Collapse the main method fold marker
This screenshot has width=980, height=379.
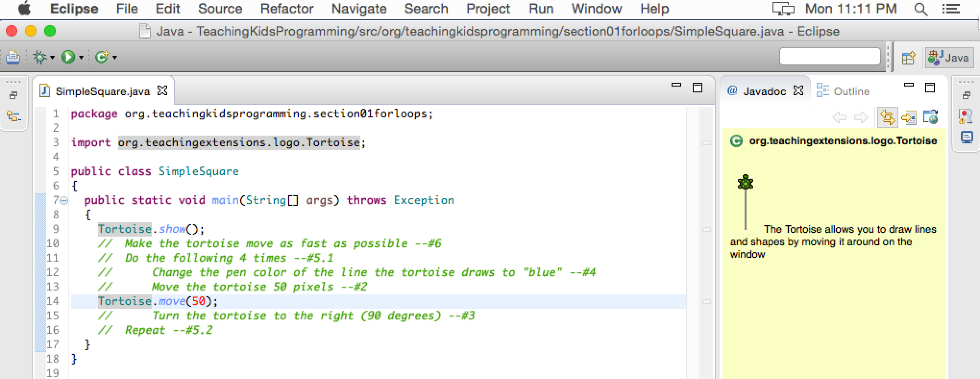coord(64,200)
